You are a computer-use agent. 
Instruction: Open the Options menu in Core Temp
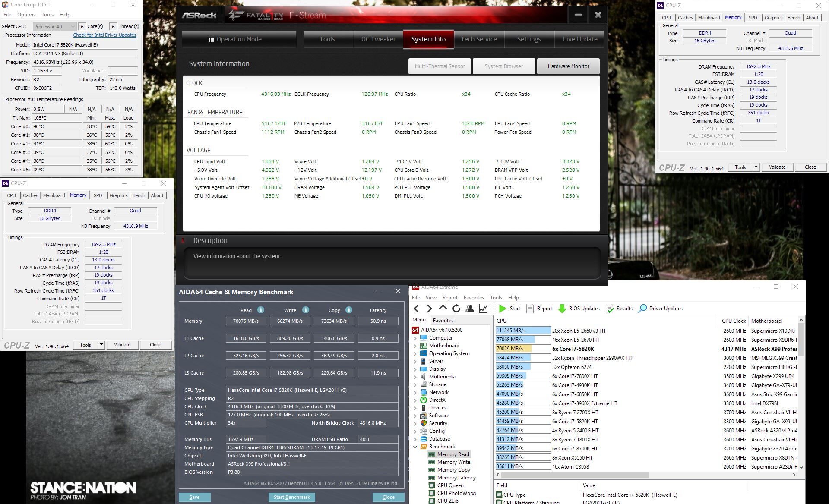26,14
